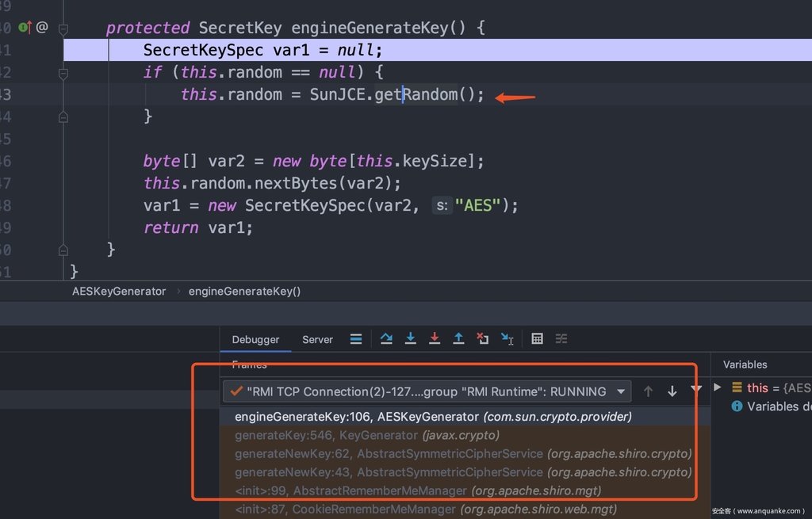Image resolution: width=812 pixels, height=519 pixels.
Task: Collapse the engineGenerateKey method fold marker
Action: click(63, 29)
